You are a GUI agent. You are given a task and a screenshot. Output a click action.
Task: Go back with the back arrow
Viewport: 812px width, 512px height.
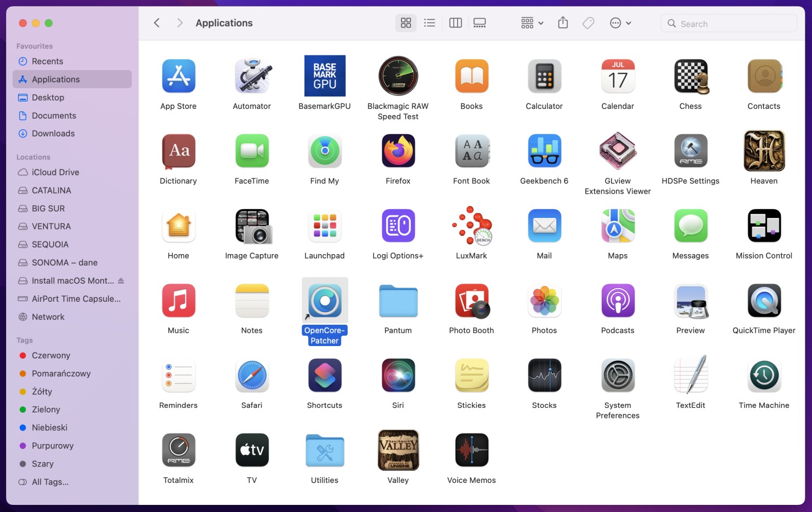click(x=157, y=23)
